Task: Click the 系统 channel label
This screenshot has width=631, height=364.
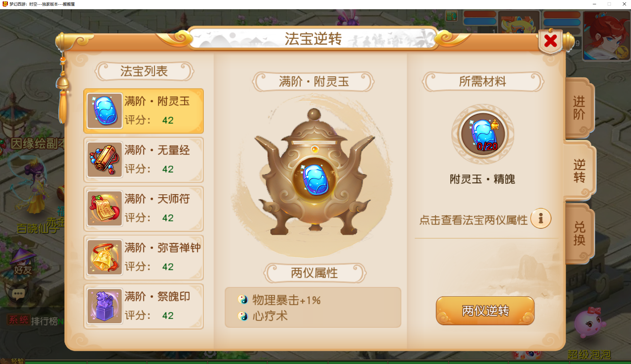Action: (19, 320)
